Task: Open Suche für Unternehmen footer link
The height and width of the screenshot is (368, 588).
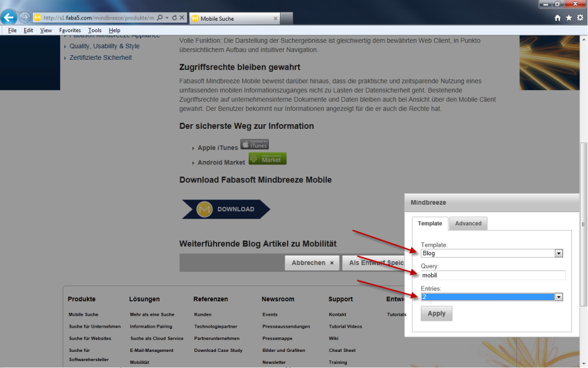Action: [x=95, y=327]
